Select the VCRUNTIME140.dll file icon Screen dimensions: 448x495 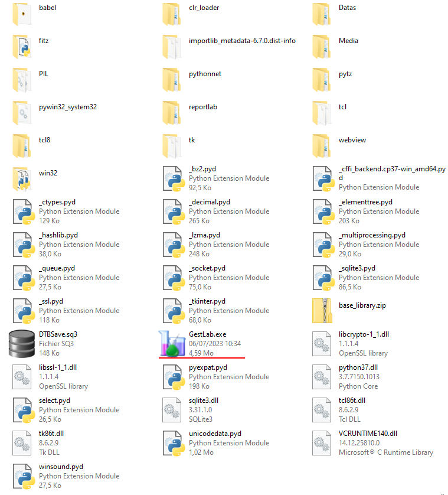pos(322,443)
